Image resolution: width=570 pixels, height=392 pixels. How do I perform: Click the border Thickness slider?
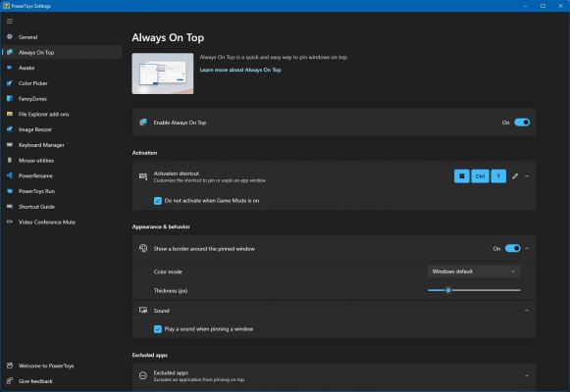(x=474, y=290)
